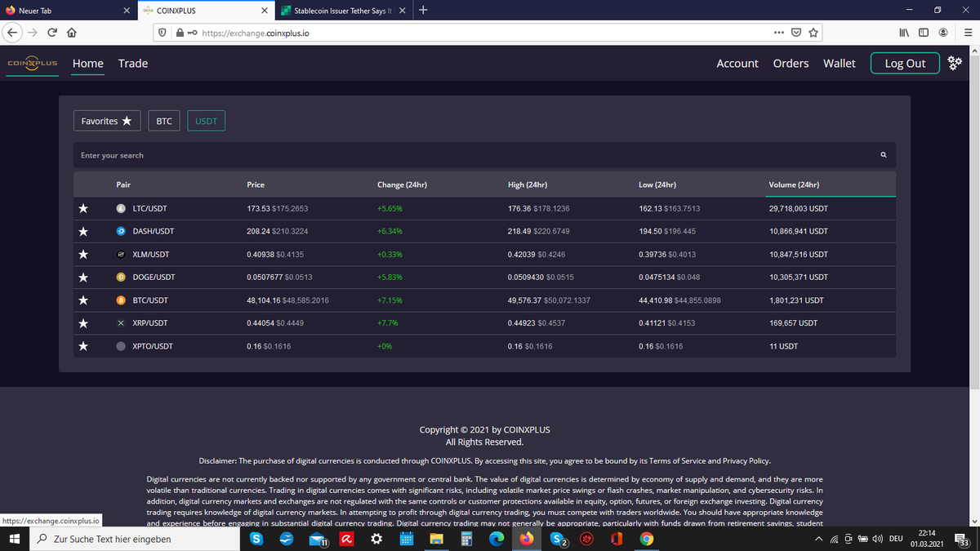Toggle favorite star for DOGE/USDT row
This screenshot has width=980, height=551.
click(x=83, y=277)
